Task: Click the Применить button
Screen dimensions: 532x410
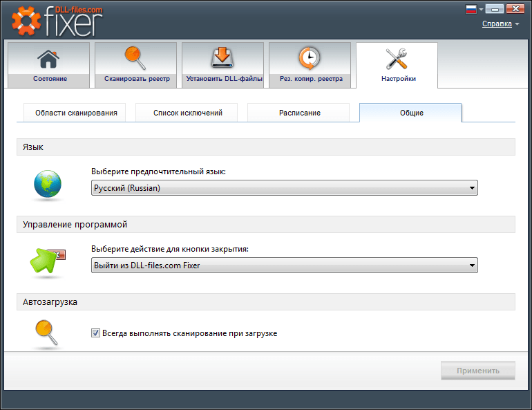Action: 478,371
